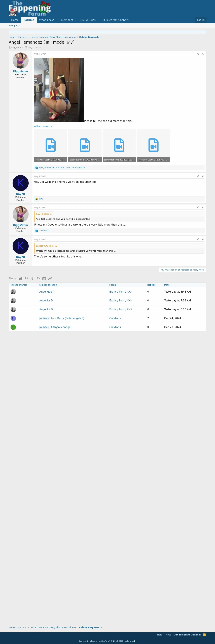The image size is (215, 644).
Task: Open OnlyFans forum link in filthyfallenangel row
Action: [x=115, y=327]
